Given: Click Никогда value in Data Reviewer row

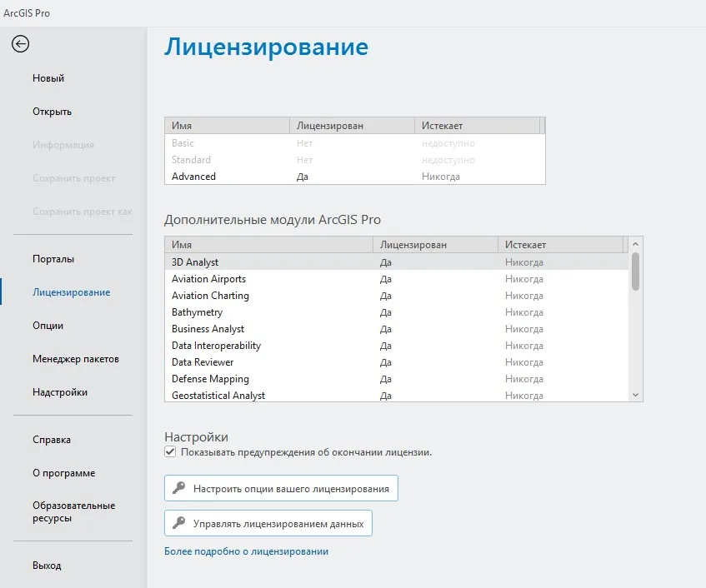Looking at the screenshot, I should (524, 362).
